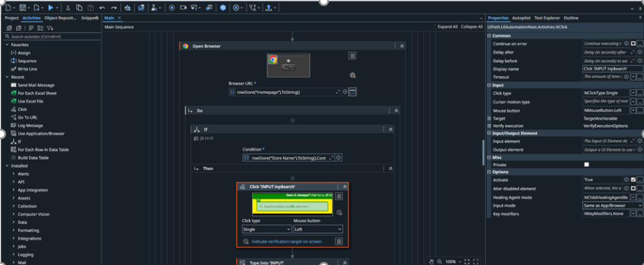Switch to the Project tab

(12, 18)
